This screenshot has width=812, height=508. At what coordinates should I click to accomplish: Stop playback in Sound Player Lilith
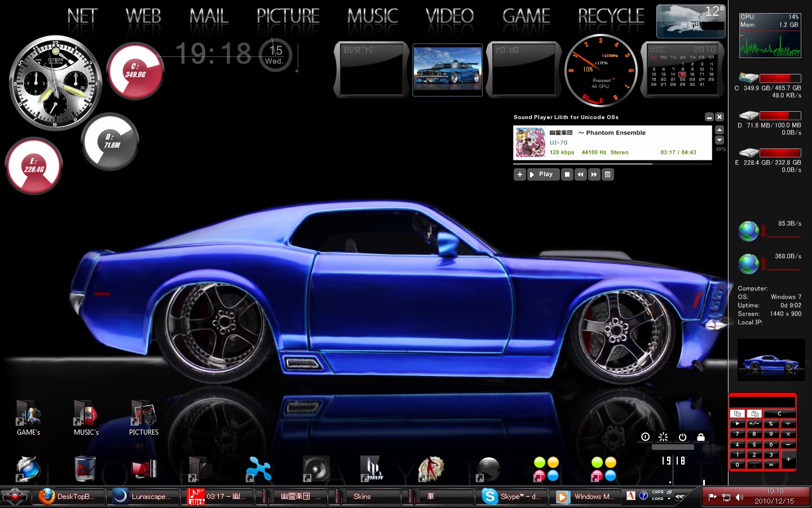point(567,174)
